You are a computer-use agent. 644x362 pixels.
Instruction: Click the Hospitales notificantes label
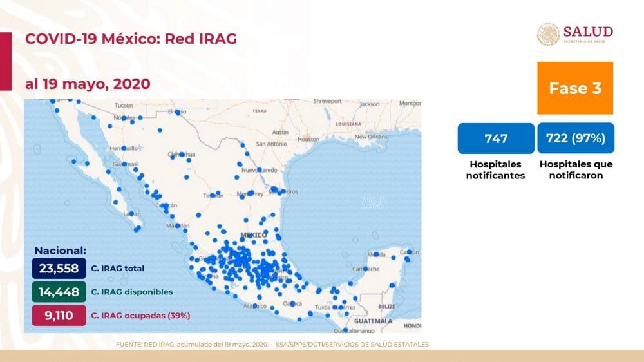[x=495, y=170]
